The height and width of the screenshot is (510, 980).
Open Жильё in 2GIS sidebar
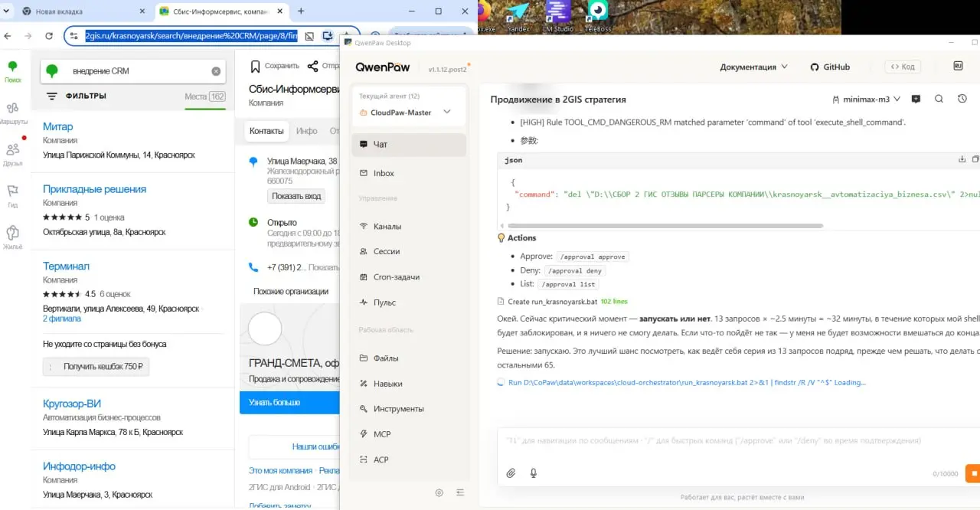click(12, 238)
